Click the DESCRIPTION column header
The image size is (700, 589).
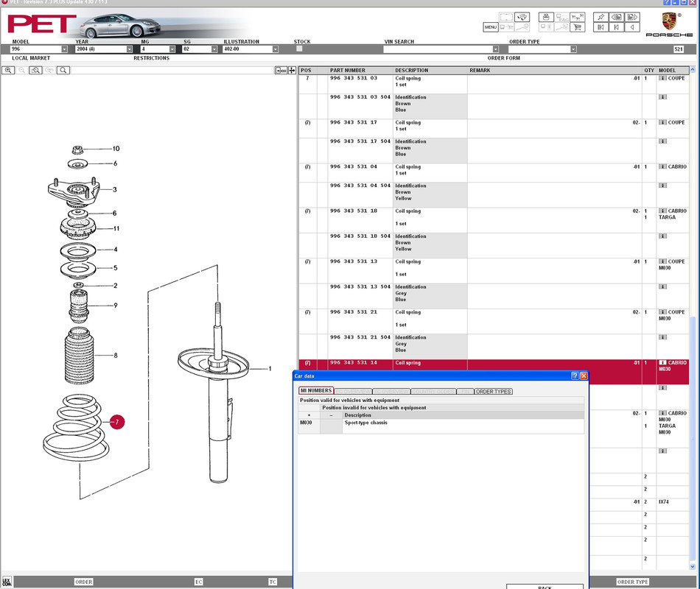(412, 71)
